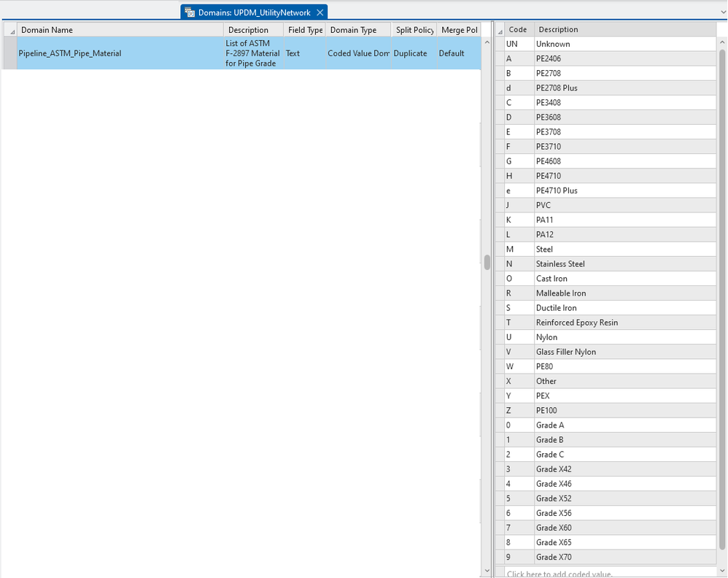Image resolution: width=728 pixels, height=578 pixels.
Task: Select code cell W for PE80
Action: point(519,366)
